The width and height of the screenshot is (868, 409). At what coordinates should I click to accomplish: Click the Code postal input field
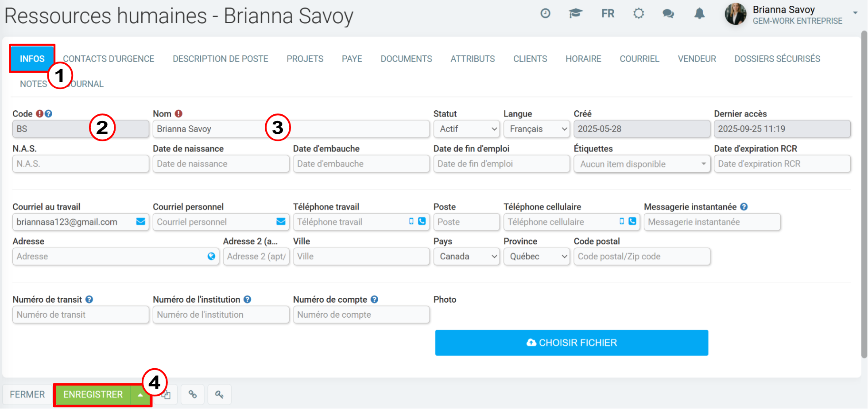click(x=642, y=257)
